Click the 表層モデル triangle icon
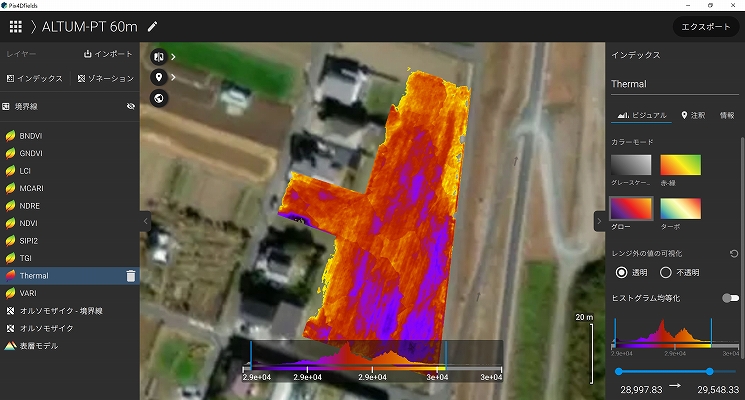The width and height of the screenshot is (745, 400). (10, 346)
